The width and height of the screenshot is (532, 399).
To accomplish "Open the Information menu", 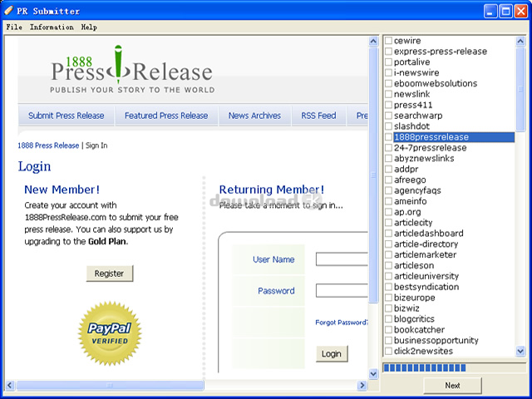I will (52, 27).
